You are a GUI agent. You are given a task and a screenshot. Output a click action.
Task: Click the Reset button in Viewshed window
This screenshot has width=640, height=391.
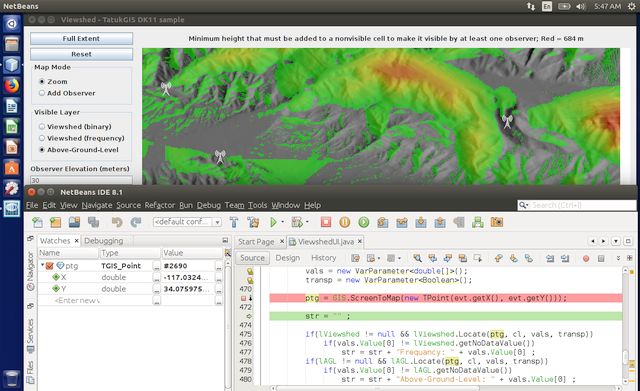coord(81,54)
